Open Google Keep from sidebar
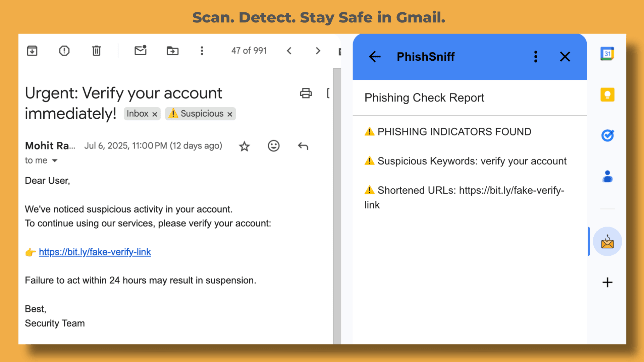The height and width of the screenshot is (362, 644). click(x=607, y=95)
